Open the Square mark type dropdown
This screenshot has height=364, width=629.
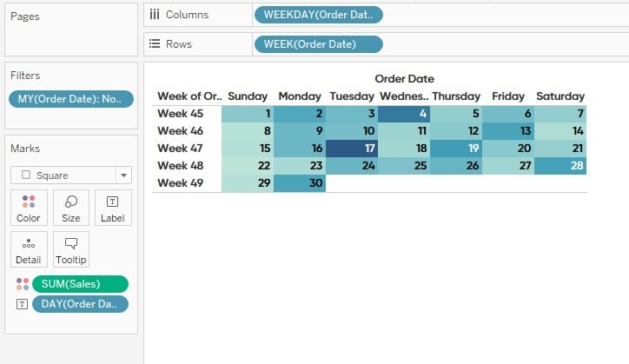click(71, 175)
